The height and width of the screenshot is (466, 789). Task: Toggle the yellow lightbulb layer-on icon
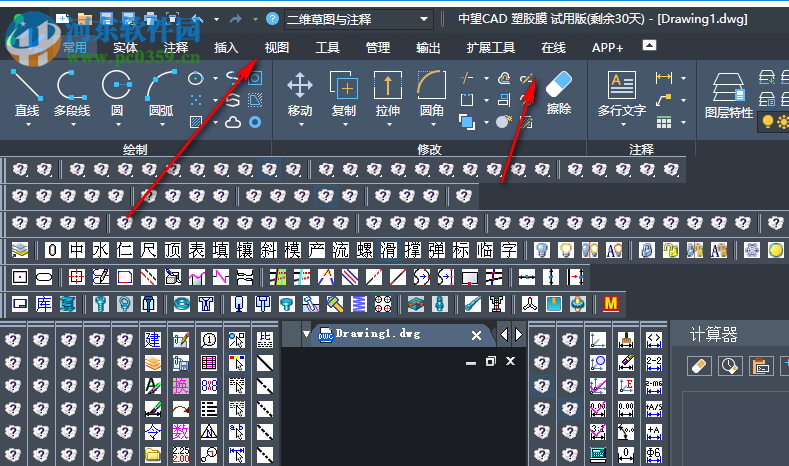566,250
